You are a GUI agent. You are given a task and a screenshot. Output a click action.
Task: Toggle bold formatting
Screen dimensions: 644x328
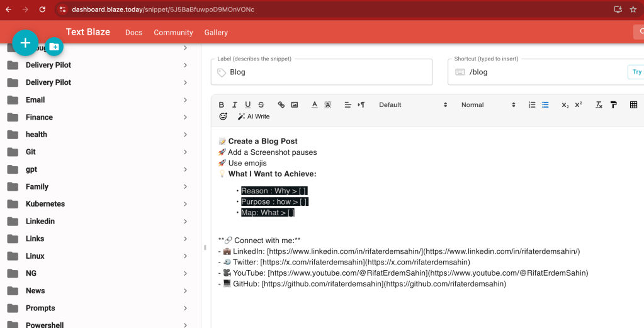(222, 105)
